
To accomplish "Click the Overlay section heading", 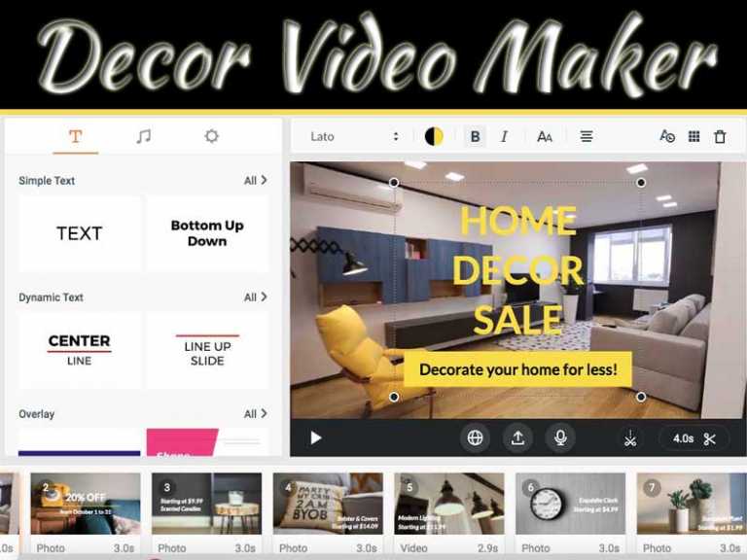I will coord(36,414).
